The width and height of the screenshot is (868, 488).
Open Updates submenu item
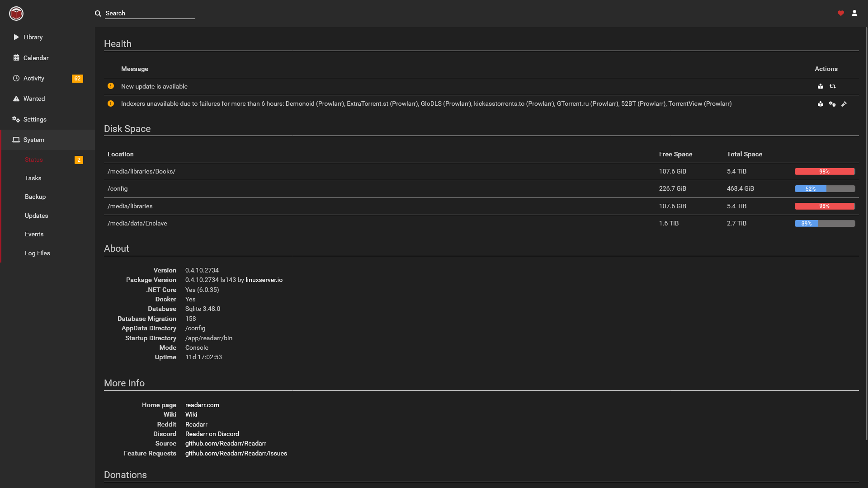tap(37, 216)
